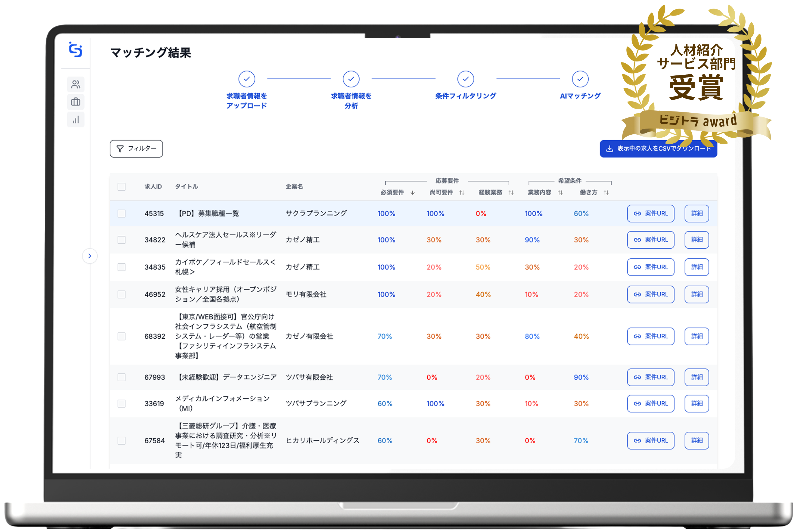Check the row for job 67993
The height and width of the screenshot is (532, 796).
tap(121, 377)
